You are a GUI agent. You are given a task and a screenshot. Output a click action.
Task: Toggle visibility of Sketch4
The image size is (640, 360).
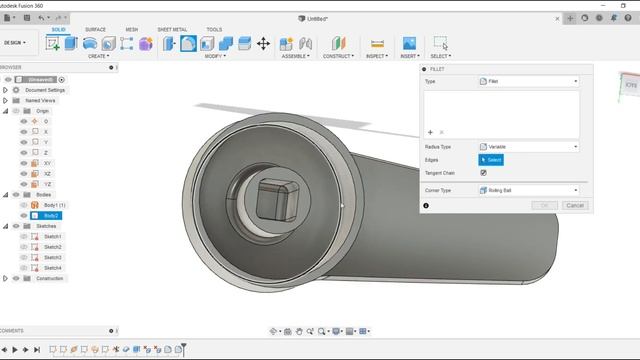click(x=24, y=268)
